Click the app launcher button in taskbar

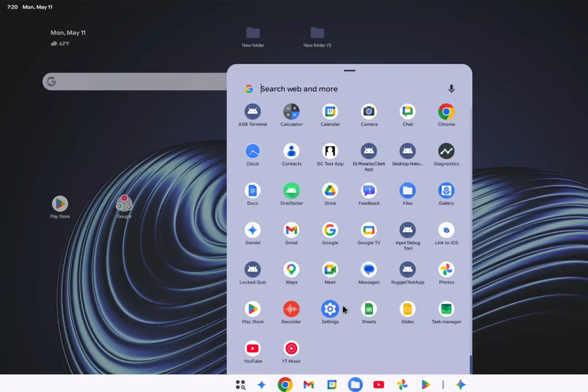tap(240, 385)
